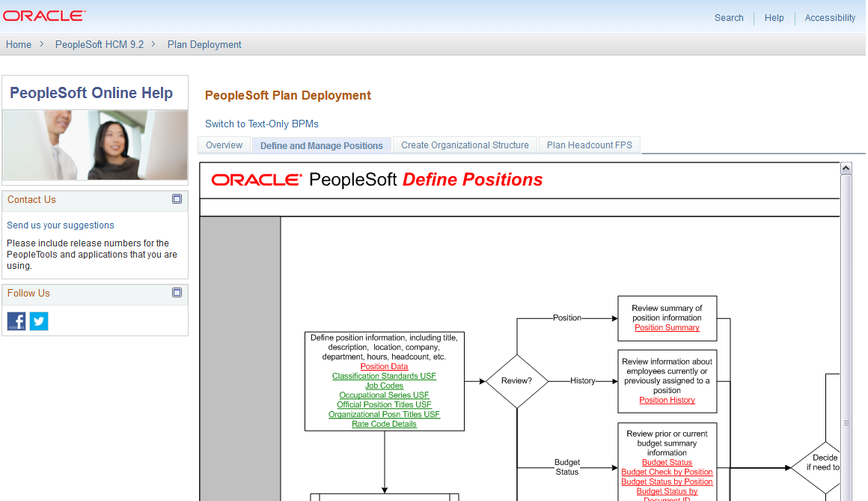This screenshot has width=868, height=501.
Task: Click the Review? decision diamond
Action: (516, 381)
